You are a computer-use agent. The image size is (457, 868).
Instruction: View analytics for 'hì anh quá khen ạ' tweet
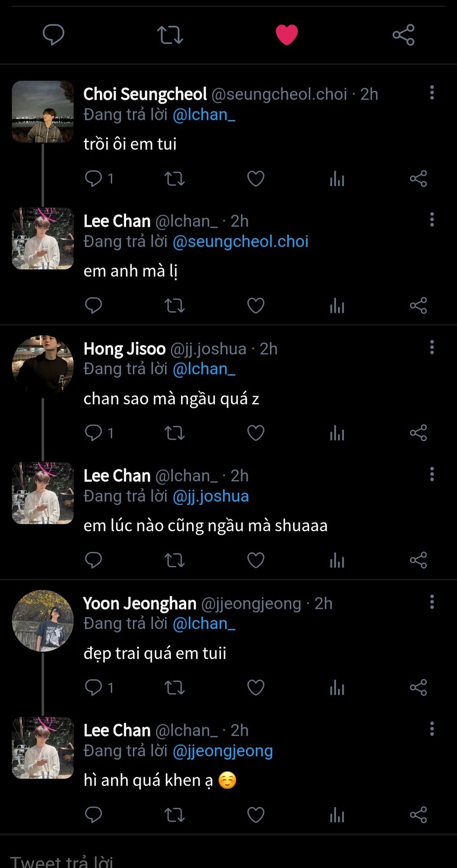point(337,815)
